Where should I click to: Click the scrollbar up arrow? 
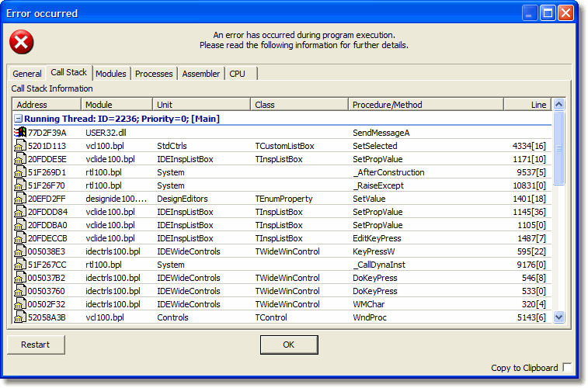558,104
